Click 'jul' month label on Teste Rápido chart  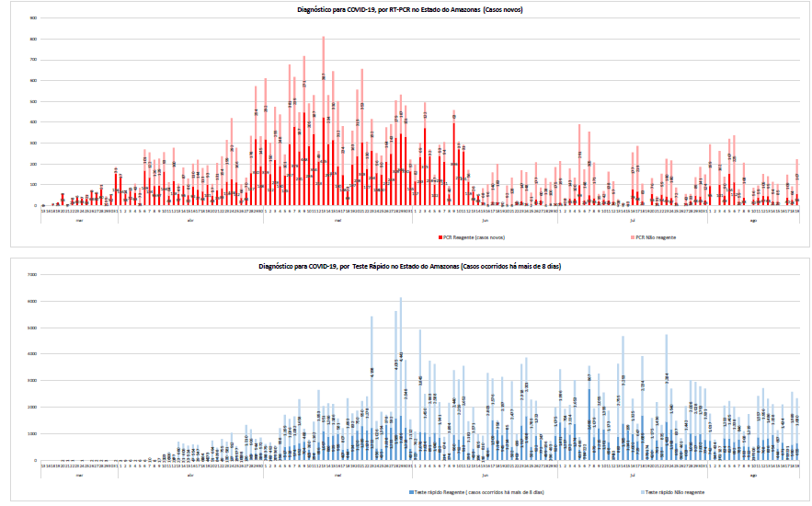633,475
